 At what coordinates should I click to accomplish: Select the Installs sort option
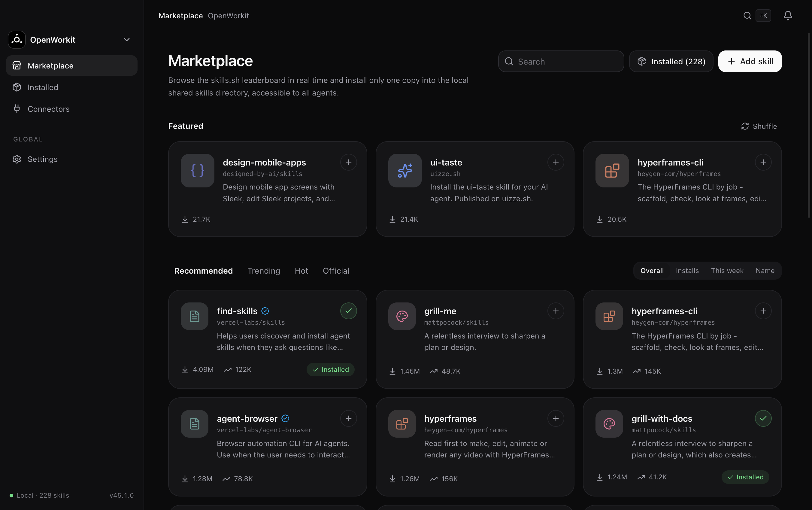pos(687,271)
